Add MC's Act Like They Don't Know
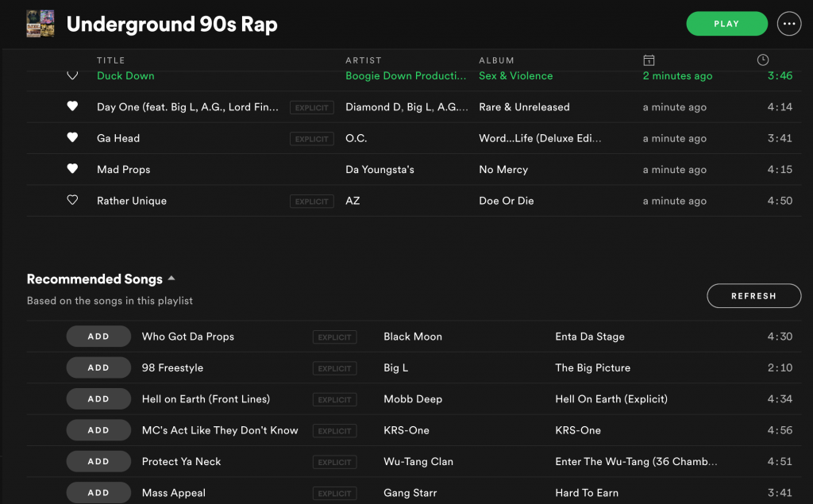This screenshot has height=504, width=813. [98, 430]
